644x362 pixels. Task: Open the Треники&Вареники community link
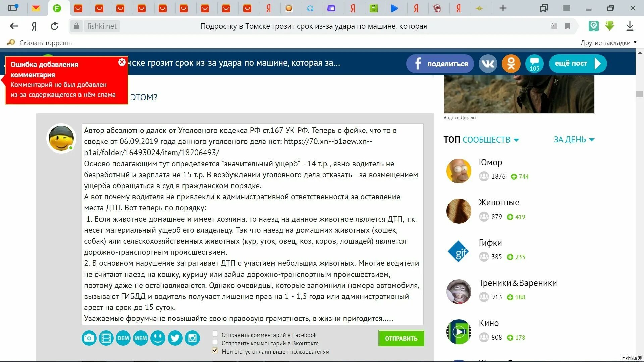518,283
